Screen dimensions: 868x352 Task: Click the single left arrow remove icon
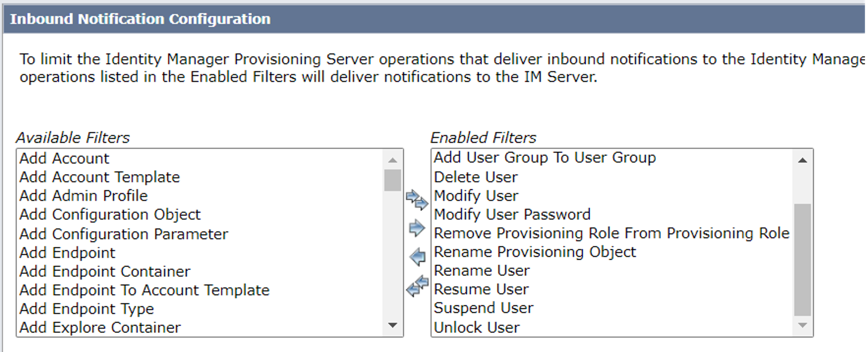tap(417, 257)
